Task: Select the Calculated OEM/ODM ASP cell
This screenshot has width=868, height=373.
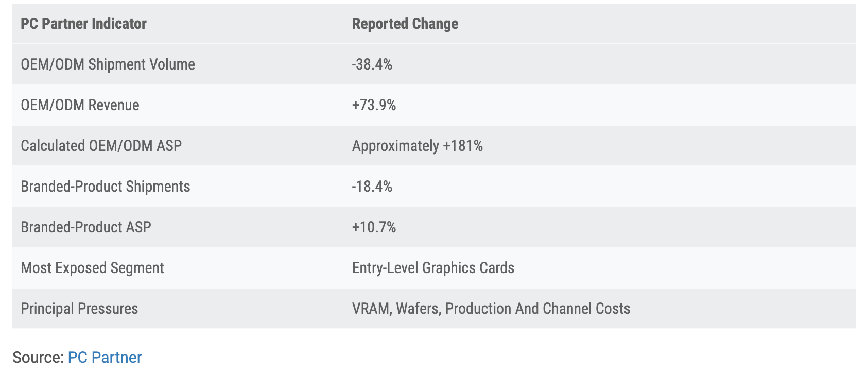Action: click(x=101, y=146)
